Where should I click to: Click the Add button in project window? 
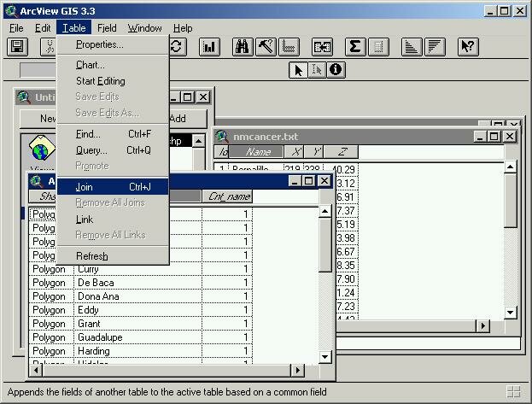coord(188,119)
